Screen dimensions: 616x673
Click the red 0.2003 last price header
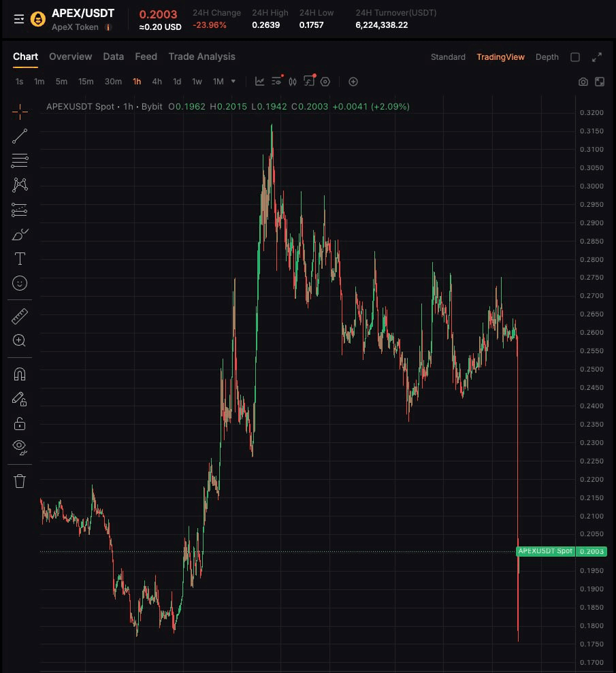(x=158, y=14)
